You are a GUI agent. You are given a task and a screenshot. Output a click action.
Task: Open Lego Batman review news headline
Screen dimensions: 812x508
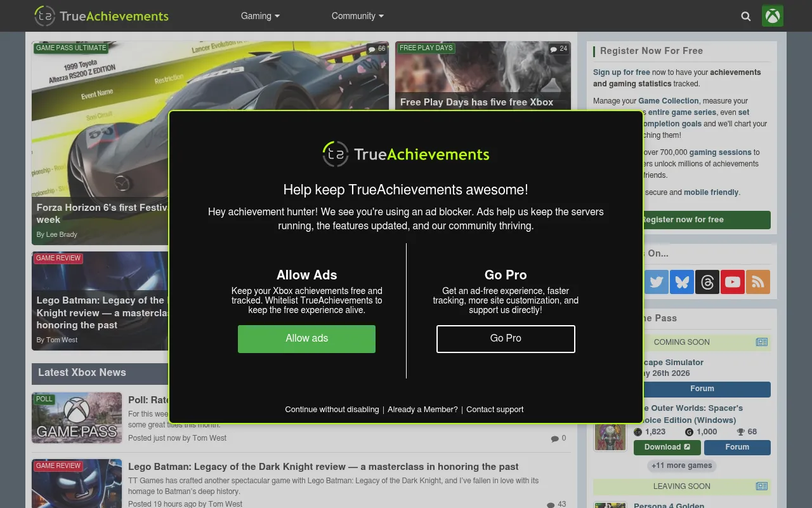coord(324,467)
